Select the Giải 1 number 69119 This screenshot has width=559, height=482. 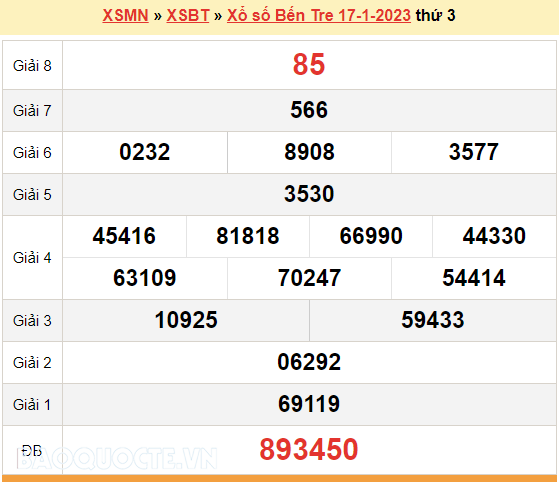click(x=309, y=404)
